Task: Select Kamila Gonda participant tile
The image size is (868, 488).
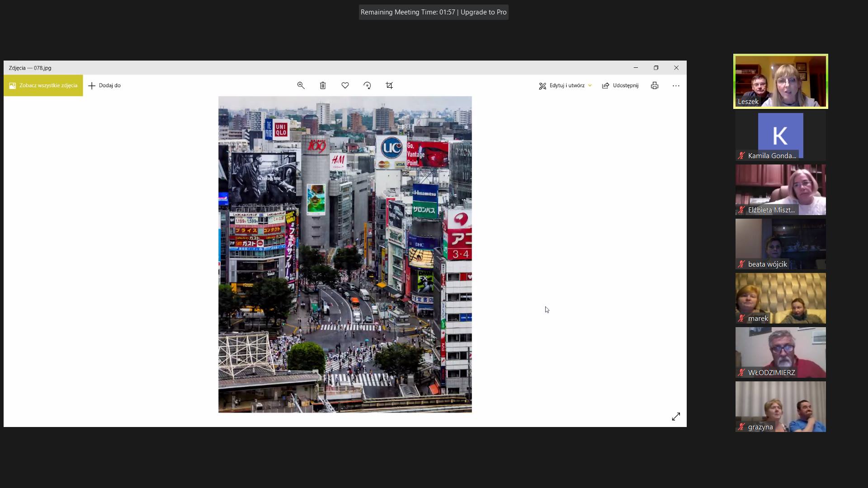Action: [781, 136]
